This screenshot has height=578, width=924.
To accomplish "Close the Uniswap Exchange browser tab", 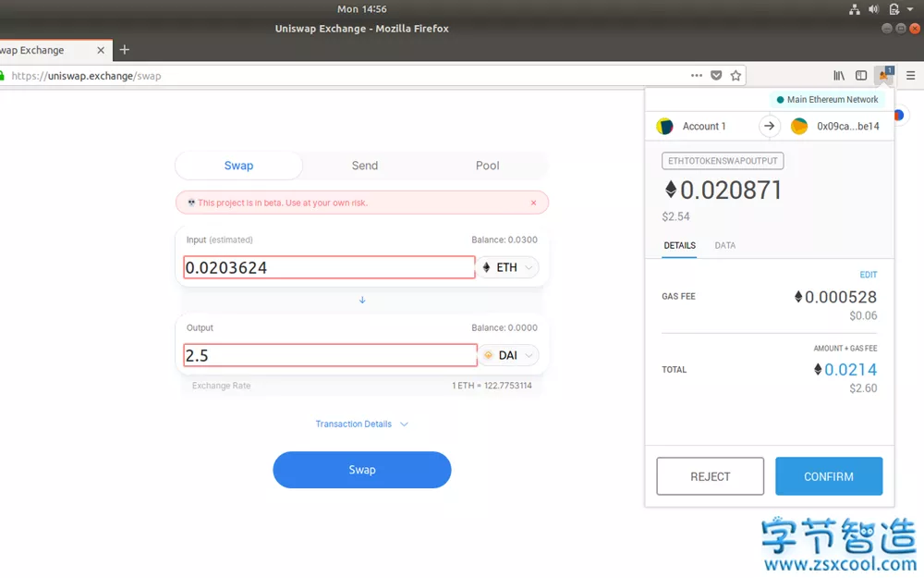I will pyautogui.click(x=101, y=50).
